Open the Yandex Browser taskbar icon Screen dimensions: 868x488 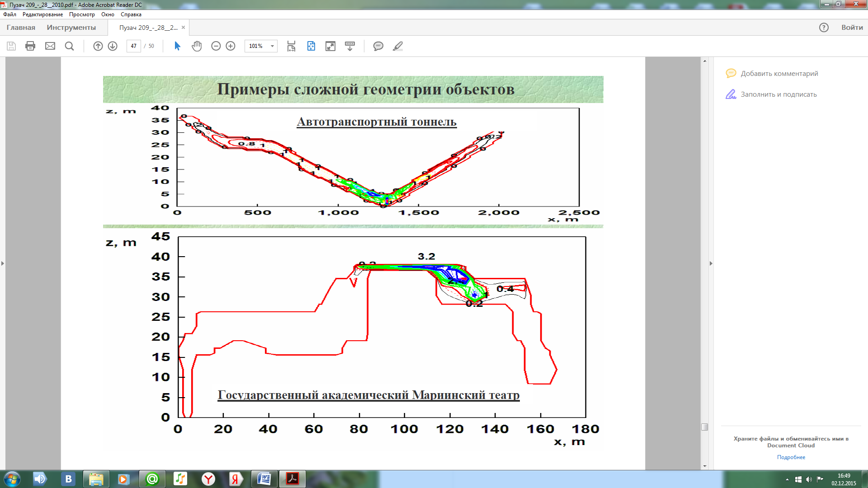(x=208, y=479)
